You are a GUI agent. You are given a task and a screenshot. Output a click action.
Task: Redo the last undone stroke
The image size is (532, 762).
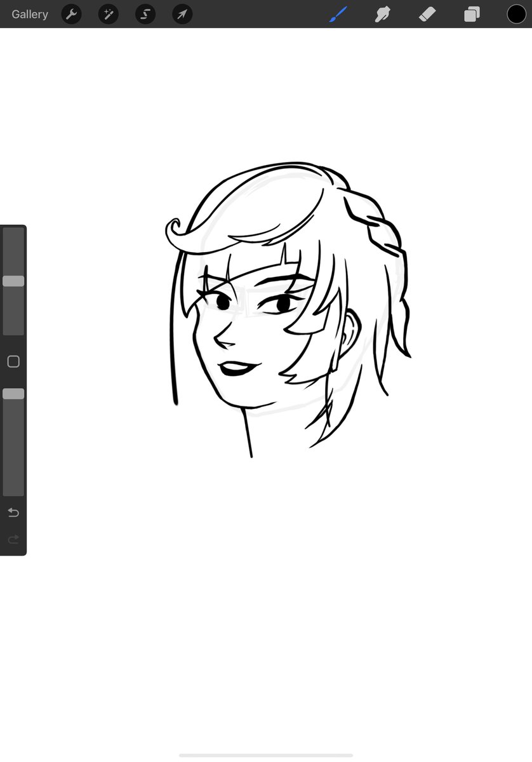coord(13,539)
